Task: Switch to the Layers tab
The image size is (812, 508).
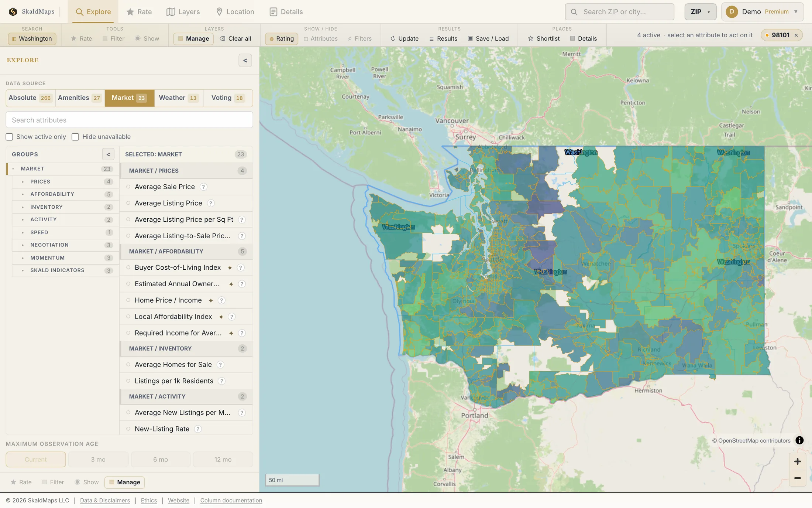Action: pyautogui.click(x=183, y=12)
